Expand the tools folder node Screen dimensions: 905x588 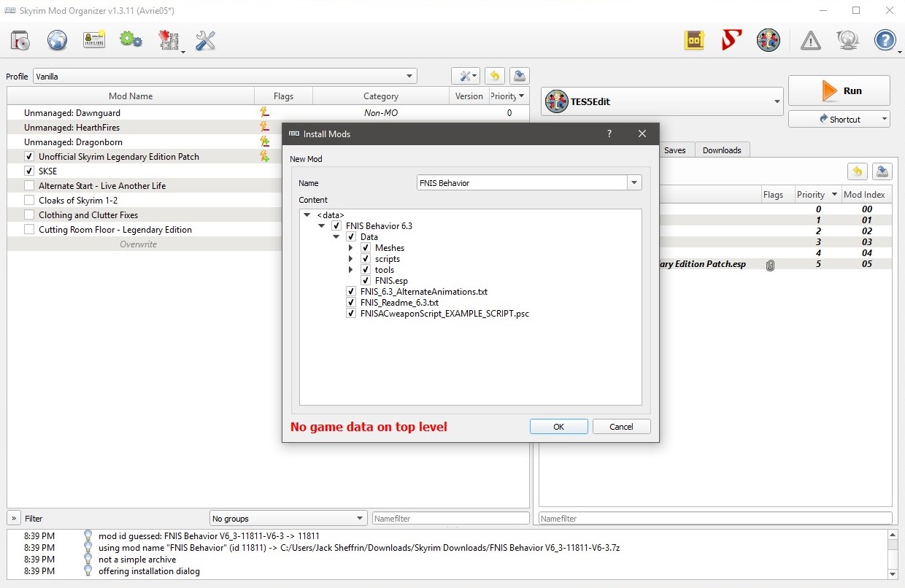coord(351,270)
